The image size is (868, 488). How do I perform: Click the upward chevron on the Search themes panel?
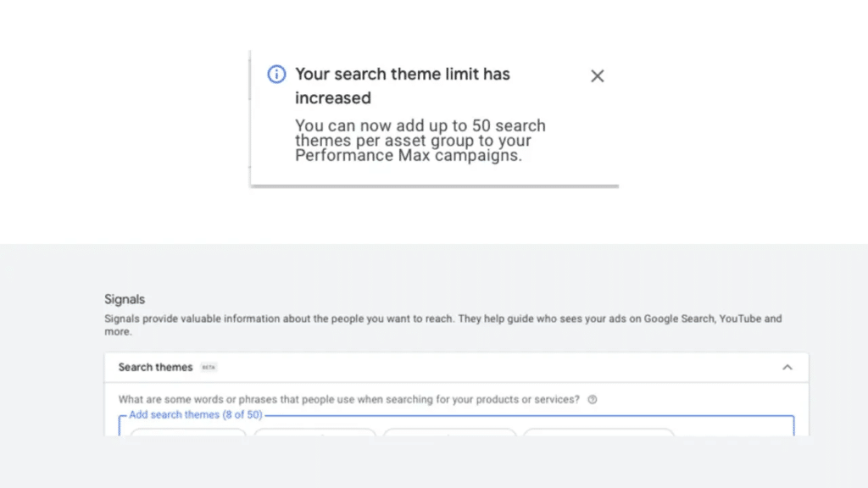point(787,367)
